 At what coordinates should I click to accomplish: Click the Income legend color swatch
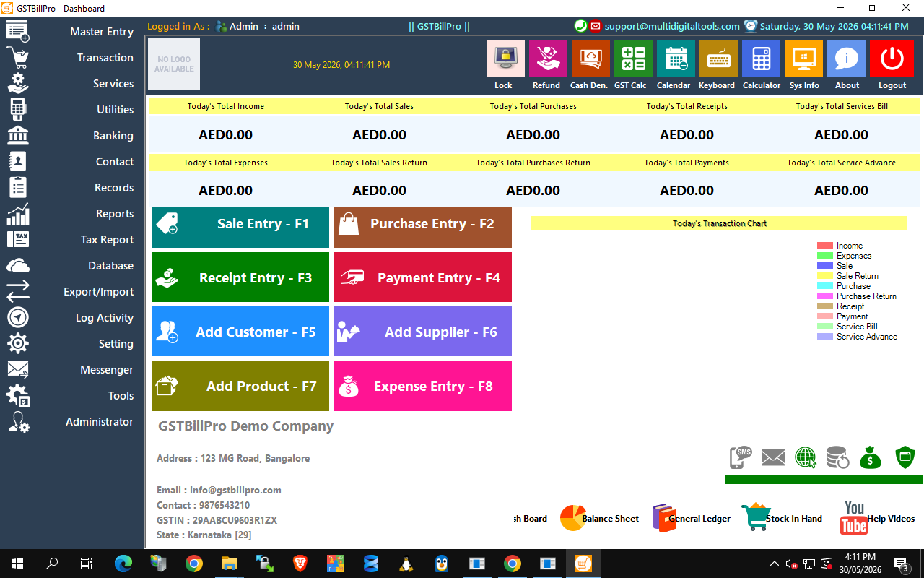pos(825,246)
